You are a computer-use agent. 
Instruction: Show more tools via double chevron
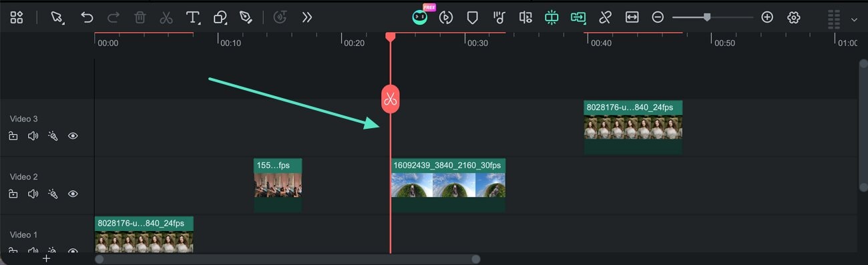click(306, 18)
